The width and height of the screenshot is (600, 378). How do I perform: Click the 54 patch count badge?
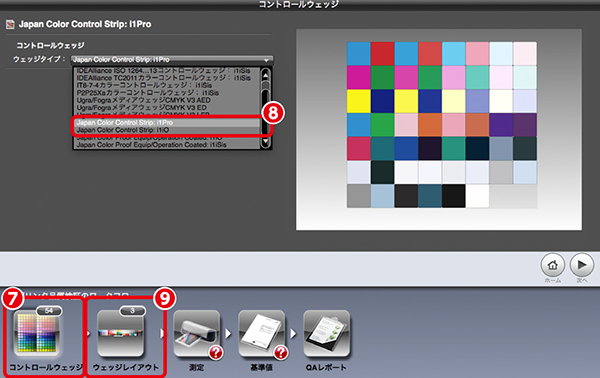[49, 311]
